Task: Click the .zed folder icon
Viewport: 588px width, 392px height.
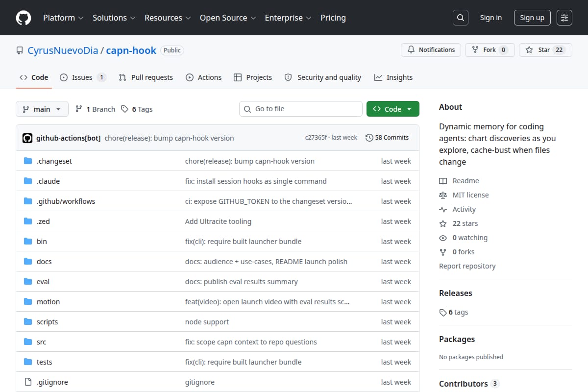Action: (x=28, y=221)
